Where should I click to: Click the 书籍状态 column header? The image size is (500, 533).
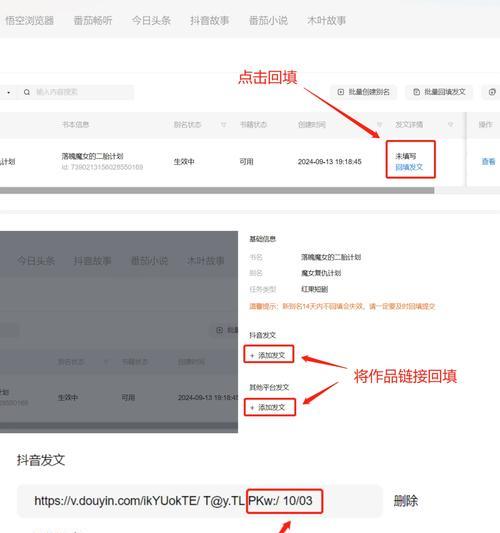tap(253, 125)
